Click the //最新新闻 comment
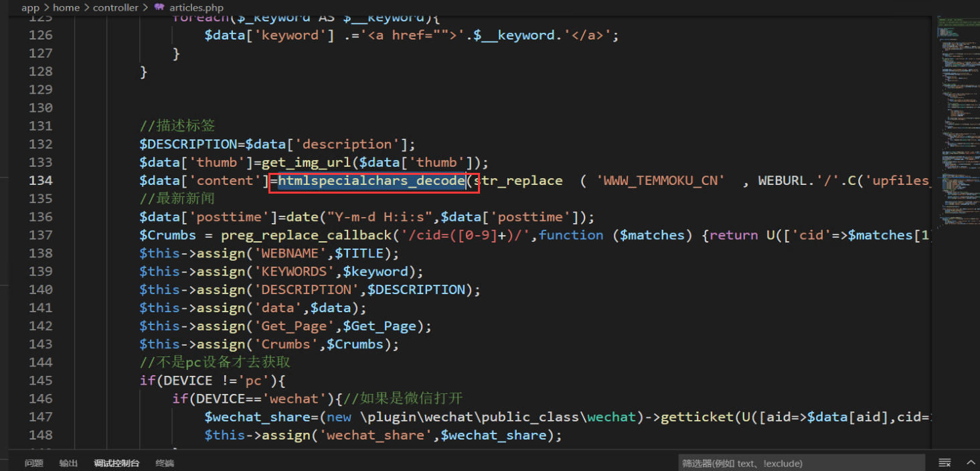This screenshot has width=980, height=471. [x=177, y=198]
